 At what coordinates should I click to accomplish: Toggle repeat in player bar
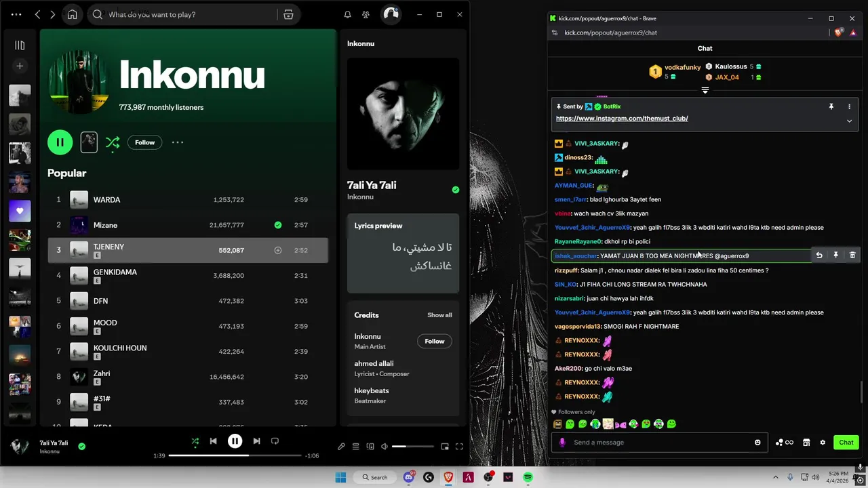coord(275,441)
